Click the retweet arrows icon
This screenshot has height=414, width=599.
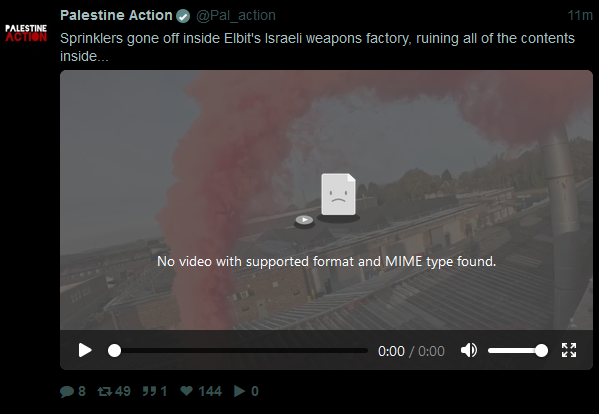pos(105,391)
